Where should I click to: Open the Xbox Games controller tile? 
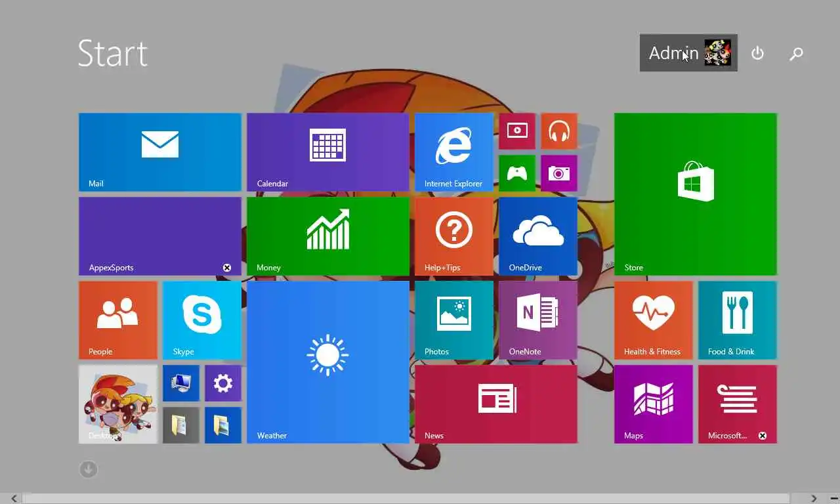517,173
